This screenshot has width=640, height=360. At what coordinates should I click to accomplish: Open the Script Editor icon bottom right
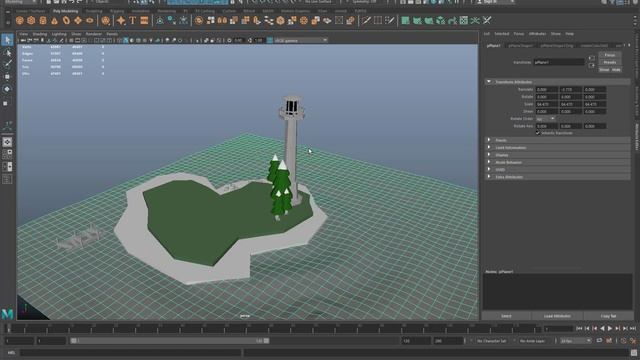(x=634, y=353)
